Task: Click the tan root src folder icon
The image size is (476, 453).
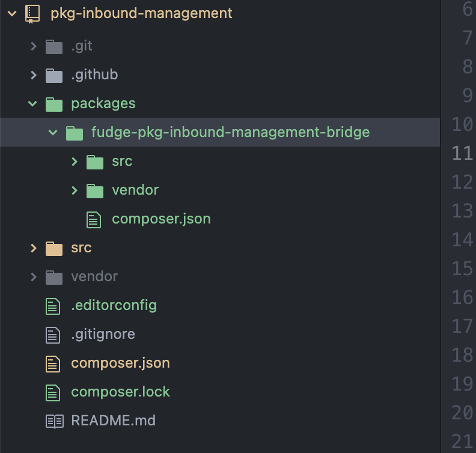Action: [x=54, y=249]
